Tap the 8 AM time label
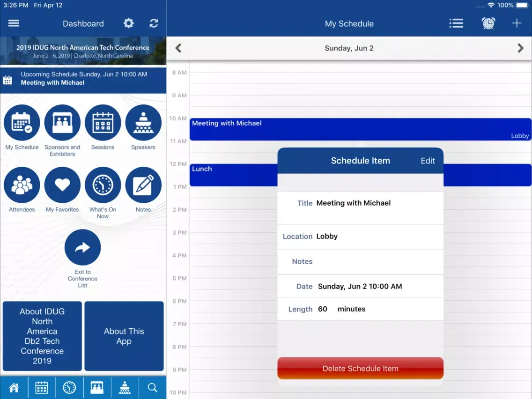532x399 pixels. click(179, 73)
